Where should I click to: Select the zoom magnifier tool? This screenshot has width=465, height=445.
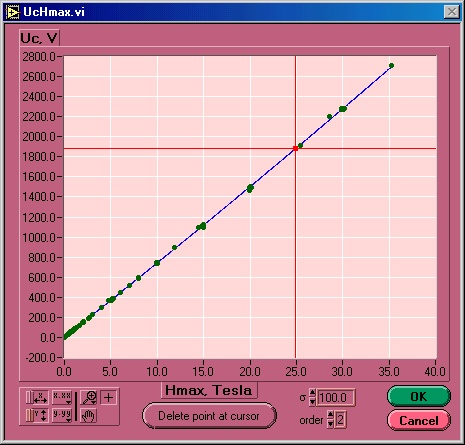click(x=88, y=397)
